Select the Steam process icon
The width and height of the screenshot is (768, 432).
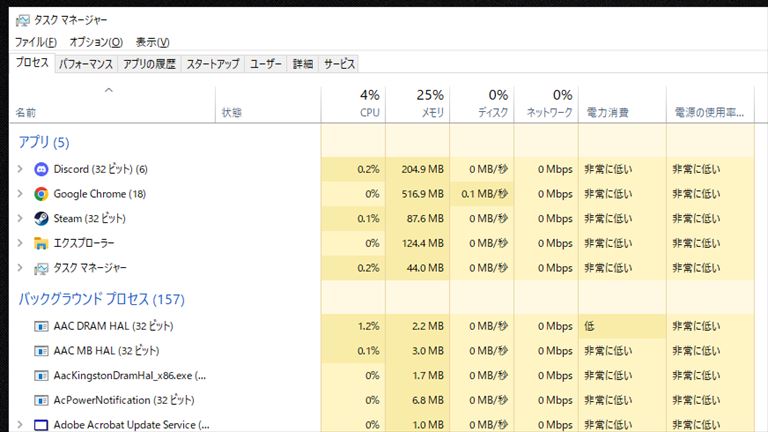[x=41, y=218]
